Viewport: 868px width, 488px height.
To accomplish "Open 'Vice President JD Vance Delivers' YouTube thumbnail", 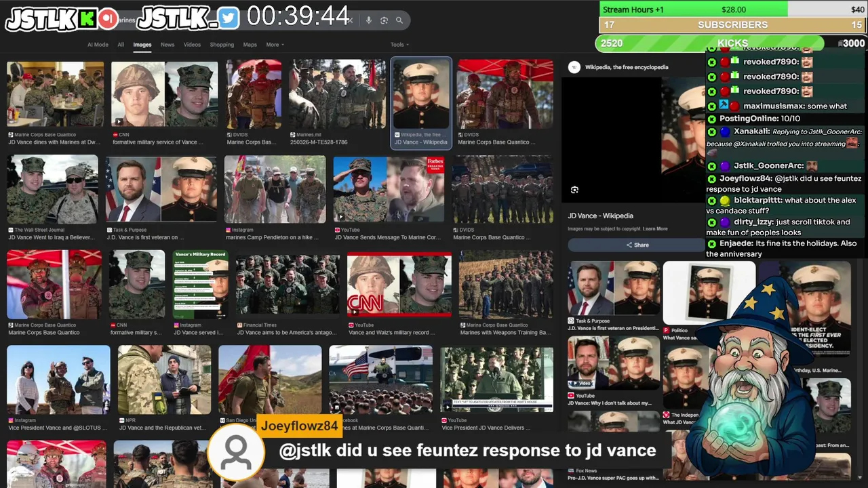I will tap(496, 380).
